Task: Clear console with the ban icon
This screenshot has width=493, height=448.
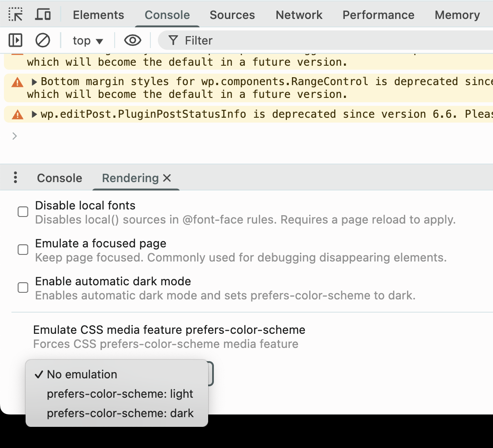Action: point(43,41)
